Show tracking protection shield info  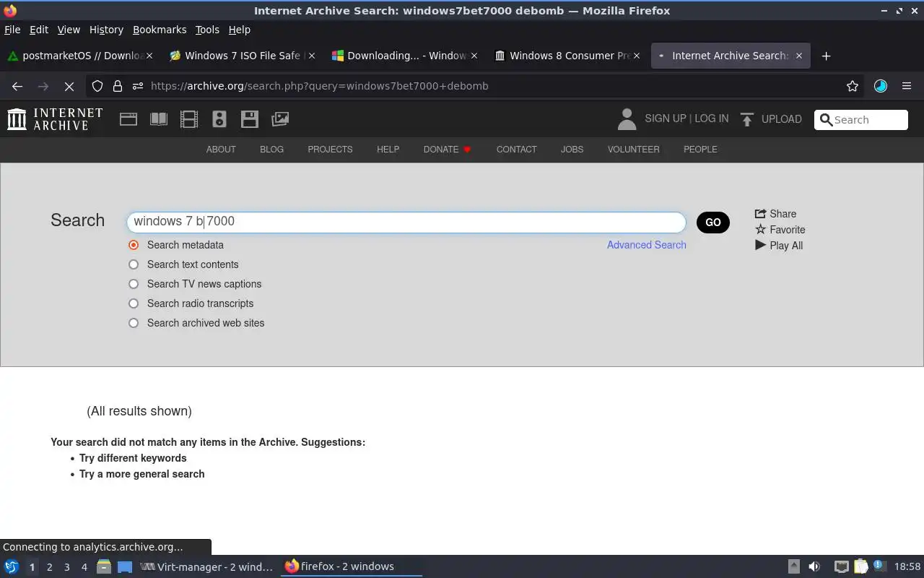(97, 86)
